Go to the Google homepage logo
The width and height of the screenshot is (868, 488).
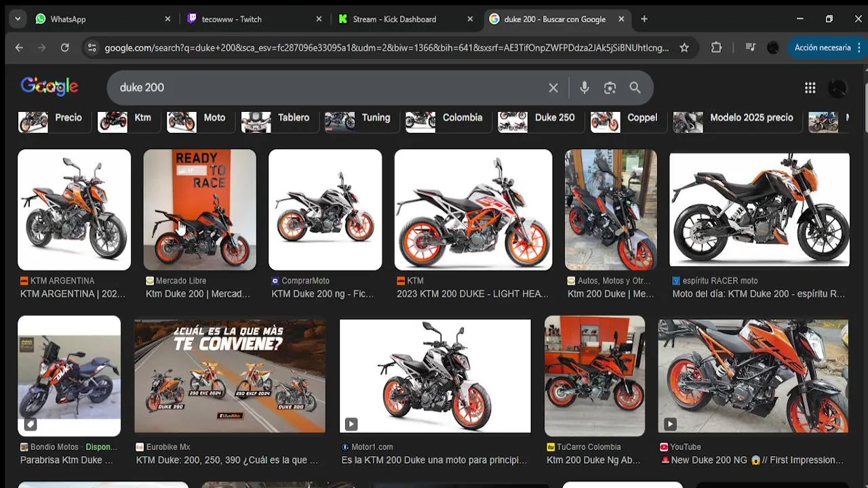point(50,87)
